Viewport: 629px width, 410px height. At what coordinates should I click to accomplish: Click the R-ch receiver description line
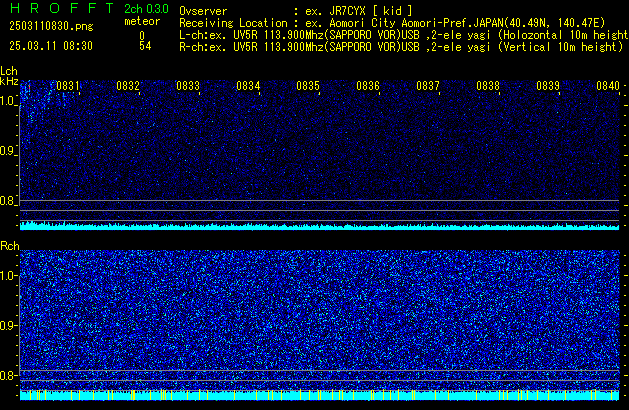[x=401, y=47]
